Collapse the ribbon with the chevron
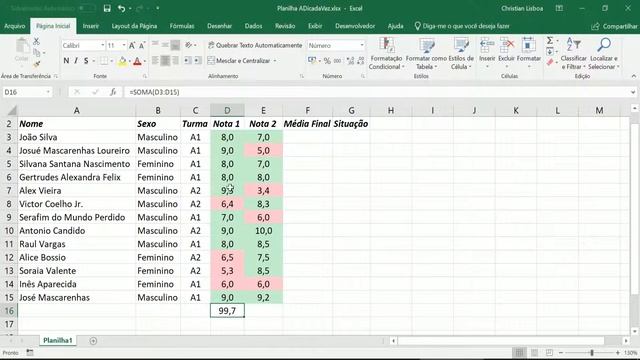The width and height of the screenshot is (640, 360). [x=633, y=76]
